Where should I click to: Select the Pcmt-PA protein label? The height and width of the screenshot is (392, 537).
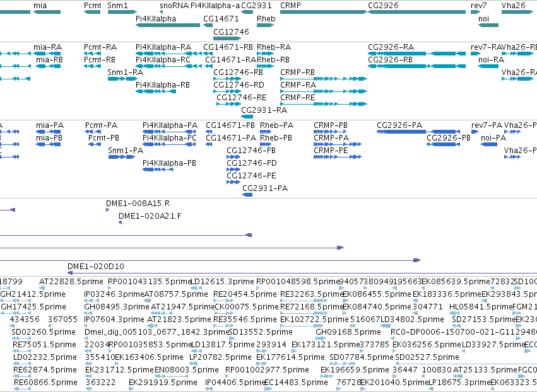(102, 125)
